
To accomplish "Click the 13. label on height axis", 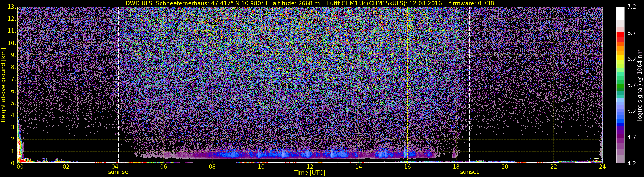I will pos(12,7).
